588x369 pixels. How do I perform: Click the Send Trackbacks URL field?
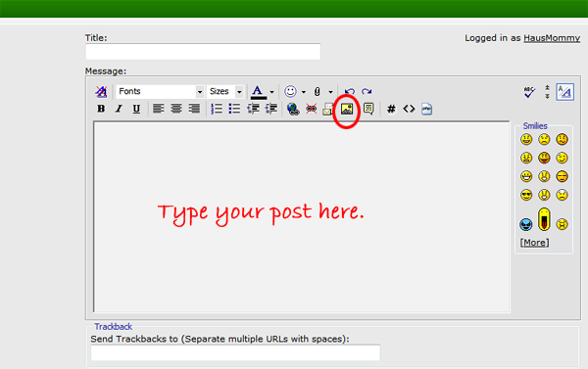(x=235, y=353)
